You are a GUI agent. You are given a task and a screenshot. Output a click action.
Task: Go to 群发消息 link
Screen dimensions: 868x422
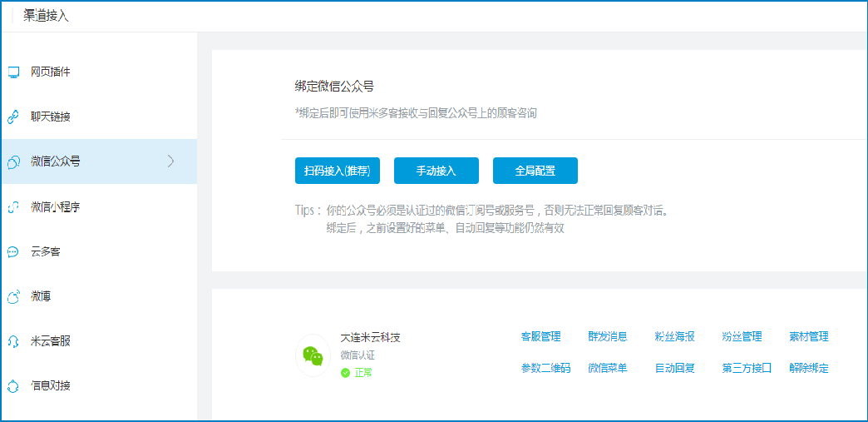coord(607,337)
